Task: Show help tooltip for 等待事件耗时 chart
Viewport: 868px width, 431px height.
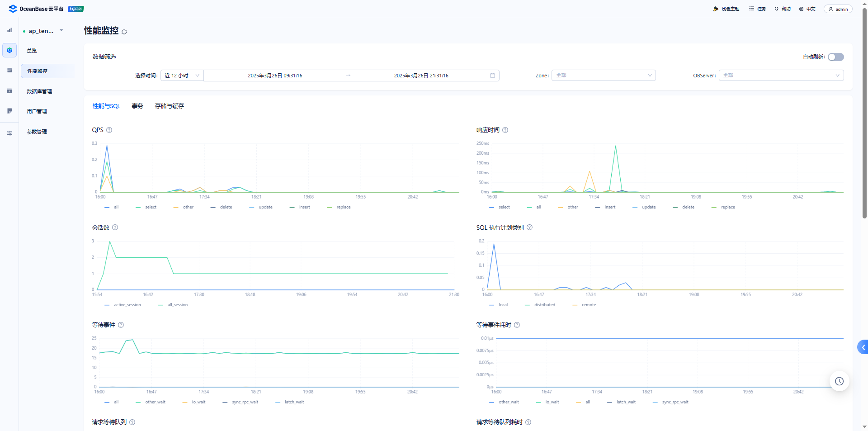Action: pyautogui.click(x=517, y=325)
